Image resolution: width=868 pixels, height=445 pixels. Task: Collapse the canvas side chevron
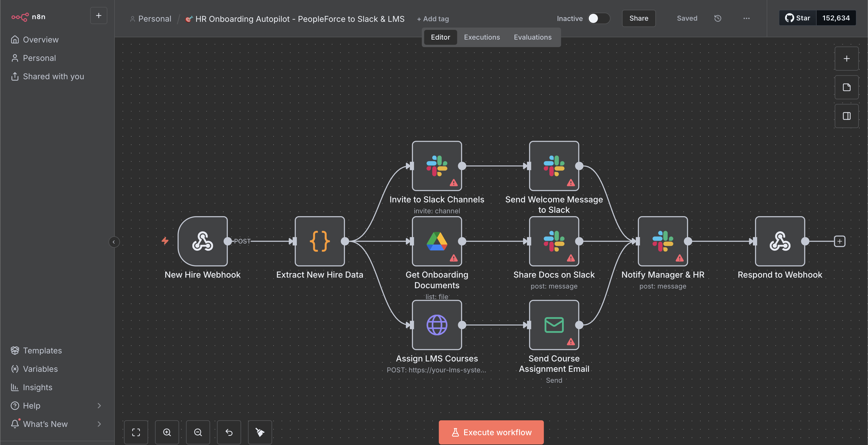coord(114,242)
